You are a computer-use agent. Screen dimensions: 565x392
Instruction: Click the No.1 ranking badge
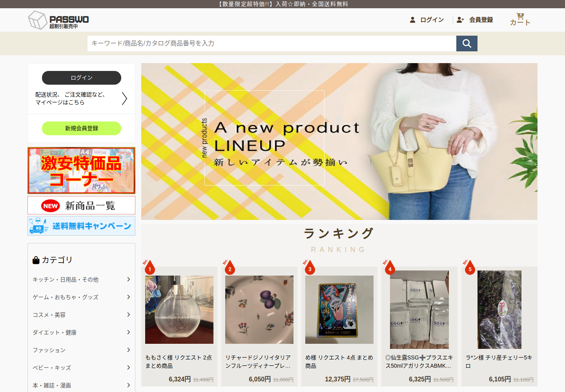tap(149, 267)
